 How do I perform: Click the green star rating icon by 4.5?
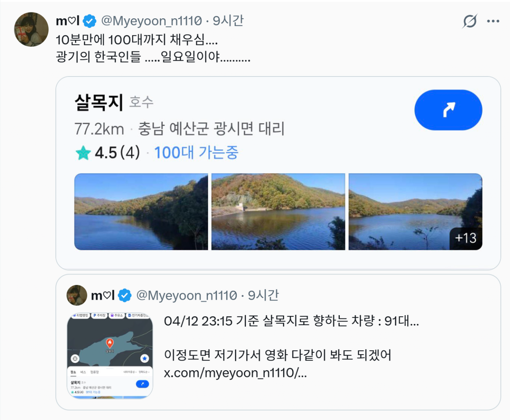(x=83, y=153)
